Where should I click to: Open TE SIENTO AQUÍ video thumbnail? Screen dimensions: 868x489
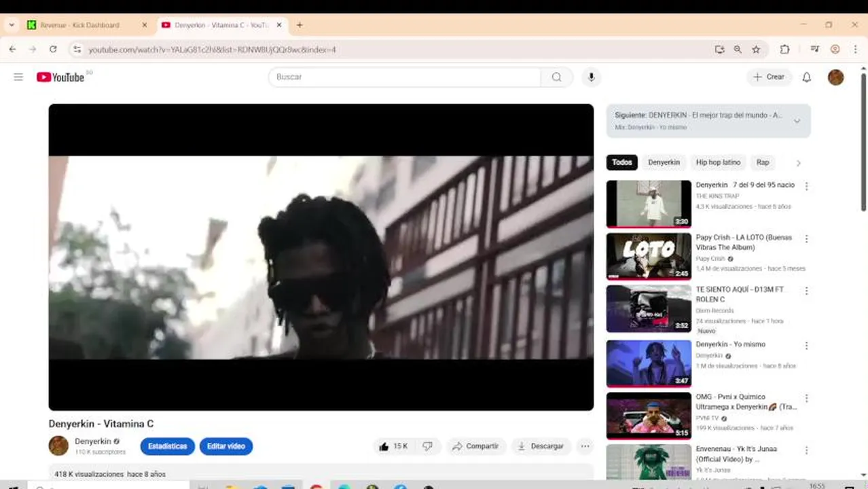point(649,308)
